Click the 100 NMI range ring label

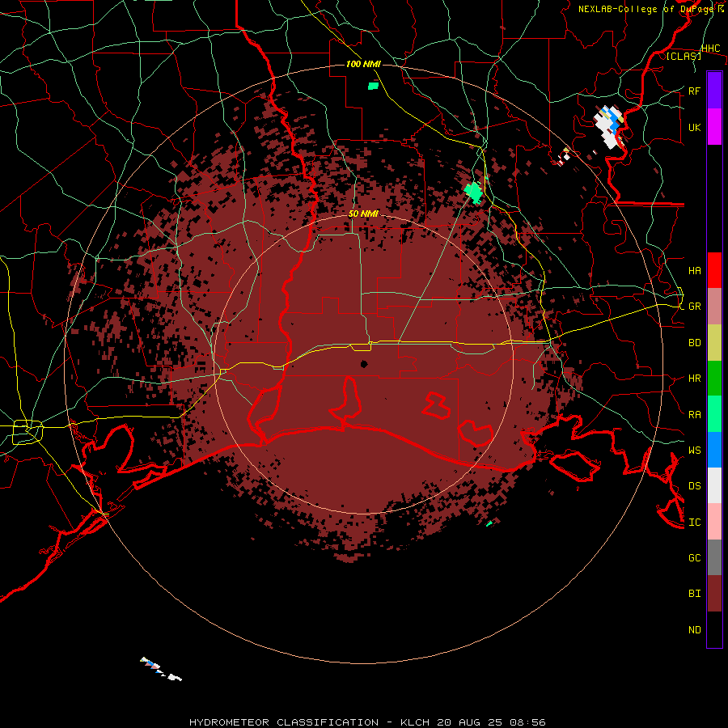pyautogui.click(x=363, y=64)
